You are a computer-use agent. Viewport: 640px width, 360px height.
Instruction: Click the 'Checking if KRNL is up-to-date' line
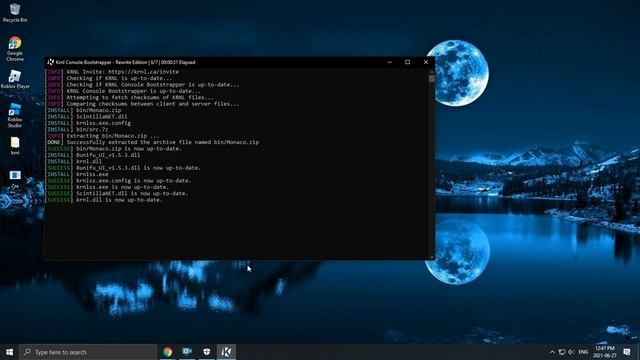108,78
